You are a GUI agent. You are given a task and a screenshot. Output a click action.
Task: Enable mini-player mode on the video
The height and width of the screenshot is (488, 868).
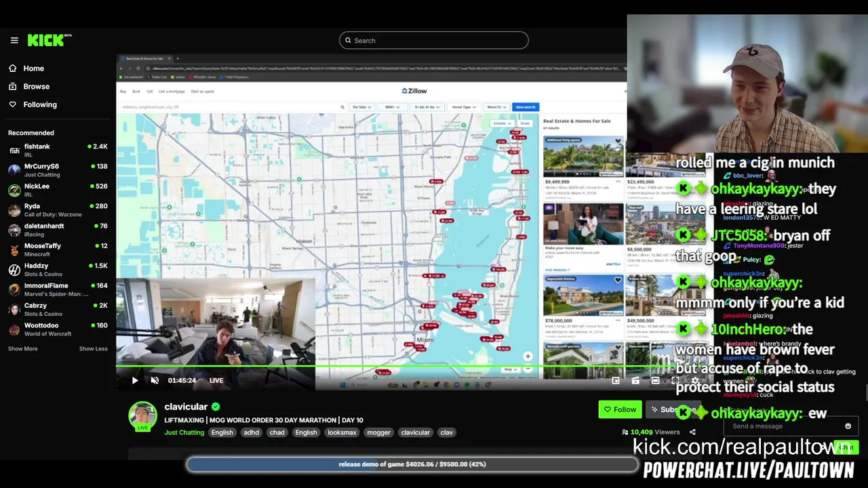coord(616,380)
